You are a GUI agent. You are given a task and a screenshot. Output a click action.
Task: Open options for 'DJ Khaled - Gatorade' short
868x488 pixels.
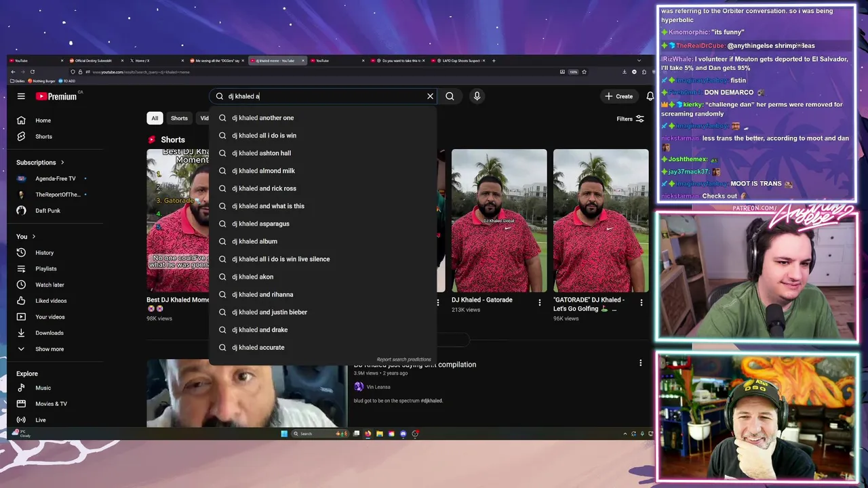[x=540, y=302]
